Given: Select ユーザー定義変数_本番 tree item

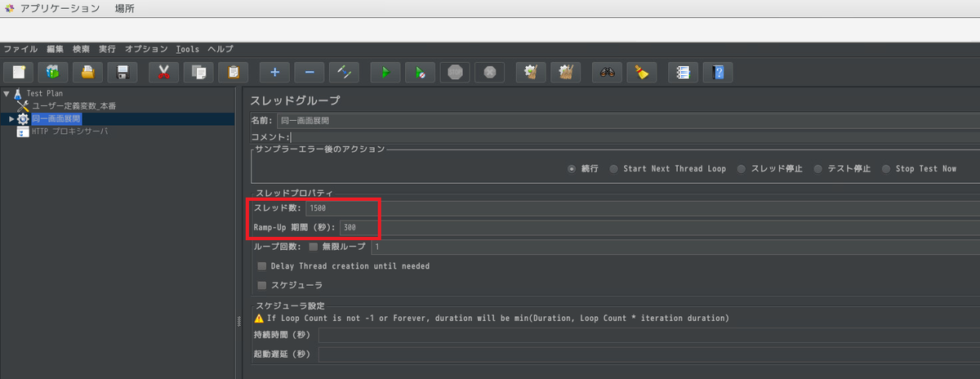Looking at the screenshot, I should (x=74, y=106).
